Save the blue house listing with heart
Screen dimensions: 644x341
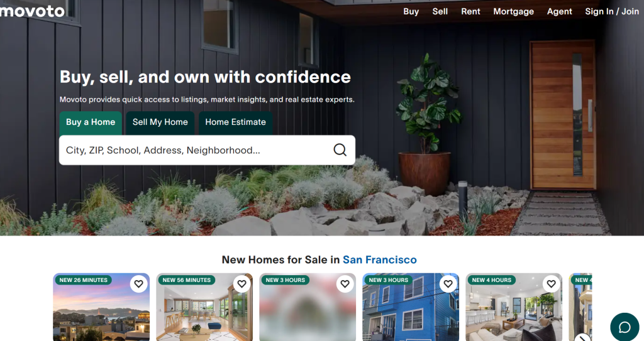point(448,284)
